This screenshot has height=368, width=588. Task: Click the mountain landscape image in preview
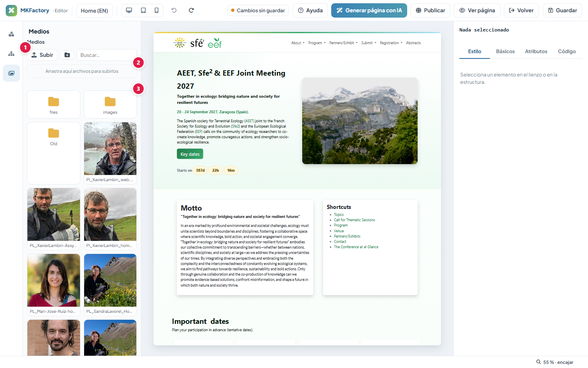(x=360, y=121)
